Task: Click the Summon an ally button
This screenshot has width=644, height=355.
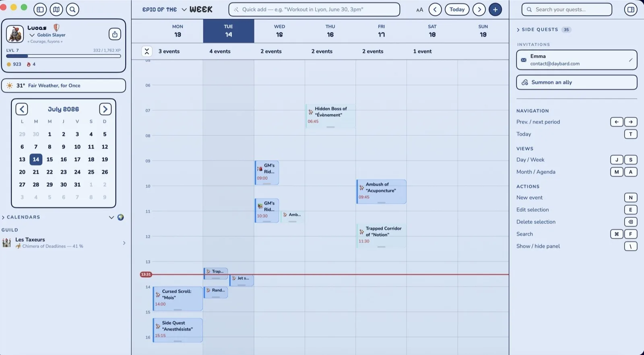Action: [x=576, y=82]
